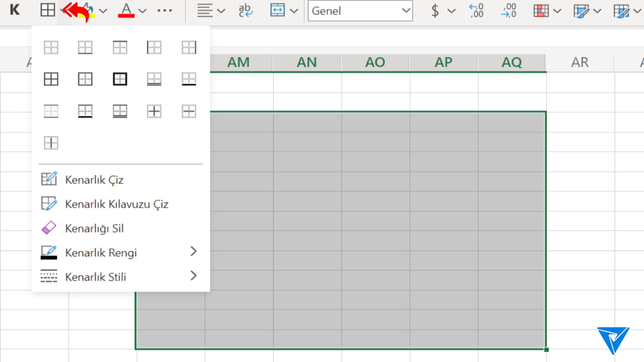The width and height of the screenshot is (644, 362).
Task: Toggle bold with the K button
Action: coord(14,10)
